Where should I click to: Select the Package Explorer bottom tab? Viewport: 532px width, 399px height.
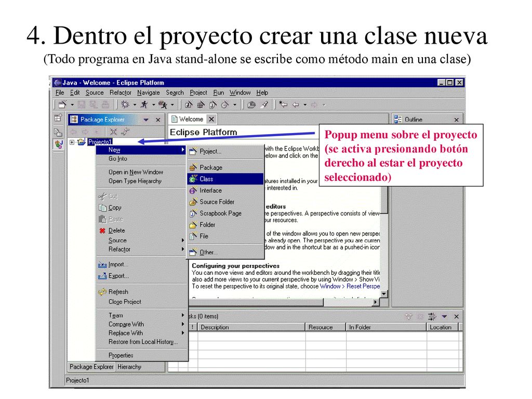(x=91, y=367)
